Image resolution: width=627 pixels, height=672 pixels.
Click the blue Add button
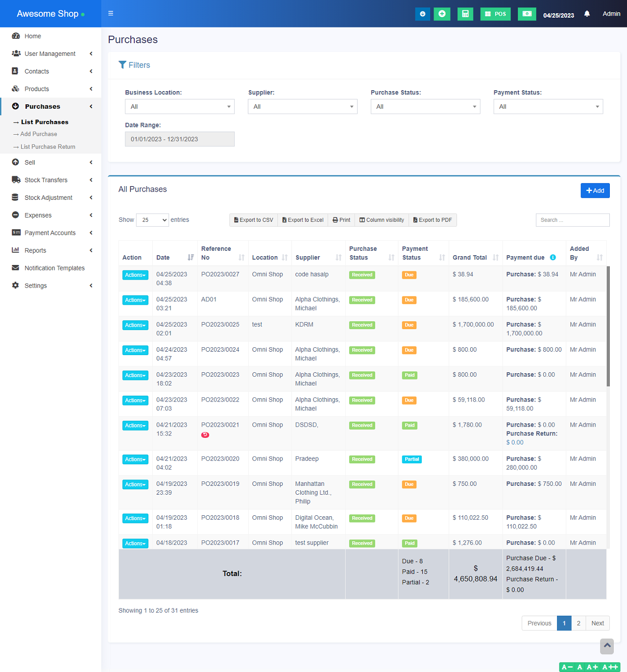tap(595, 191)
